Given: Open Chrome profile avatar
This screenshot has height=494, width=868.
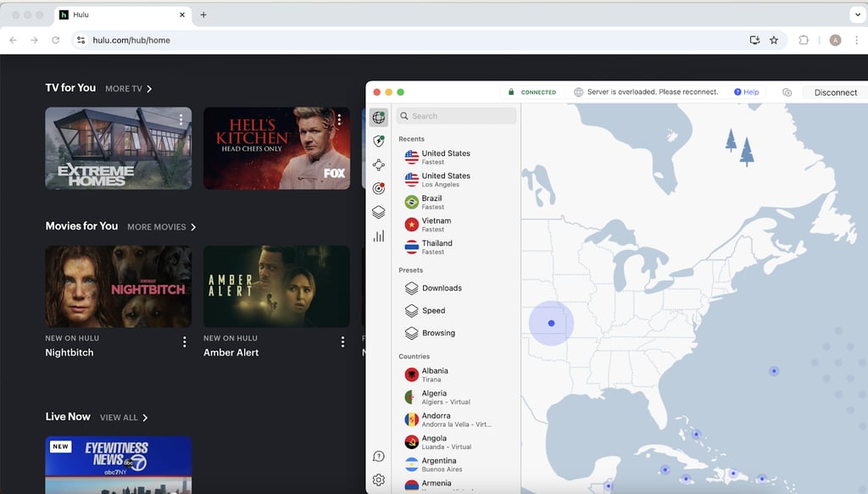Looking at the screenshot, I should [835, 40].
